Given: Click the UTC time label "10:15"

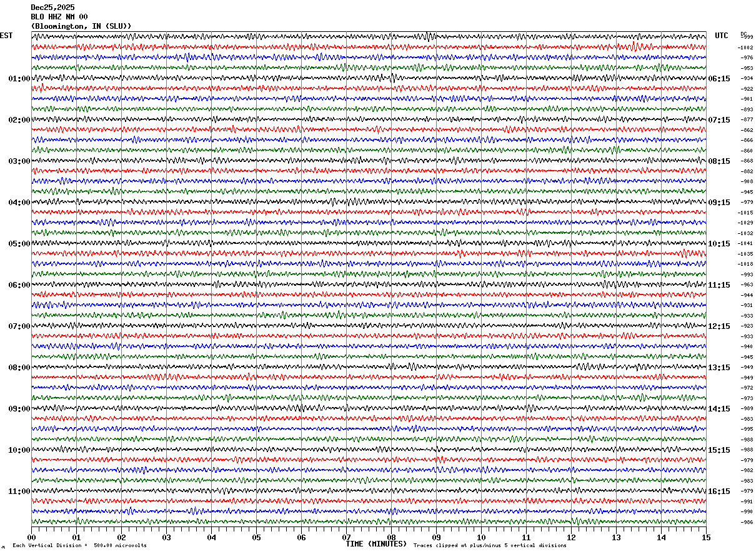Looking at the screenshot, I should [719, 244].
